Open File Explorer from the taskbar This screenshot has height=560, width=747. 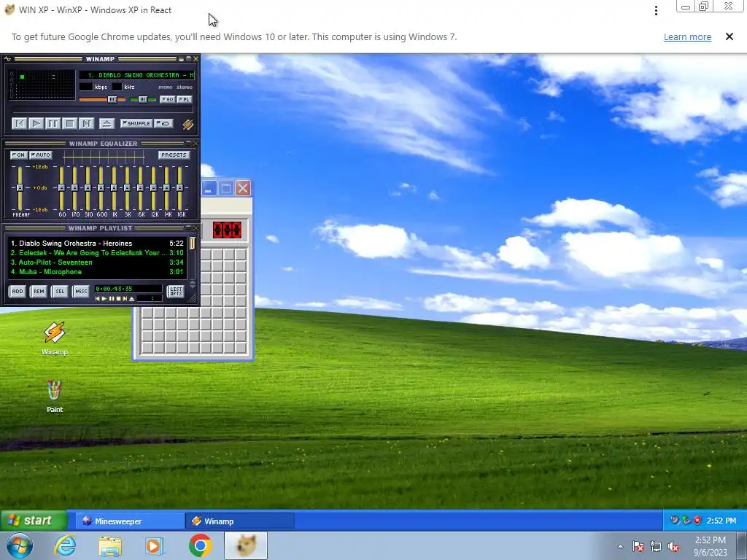[x=110, y=545]
